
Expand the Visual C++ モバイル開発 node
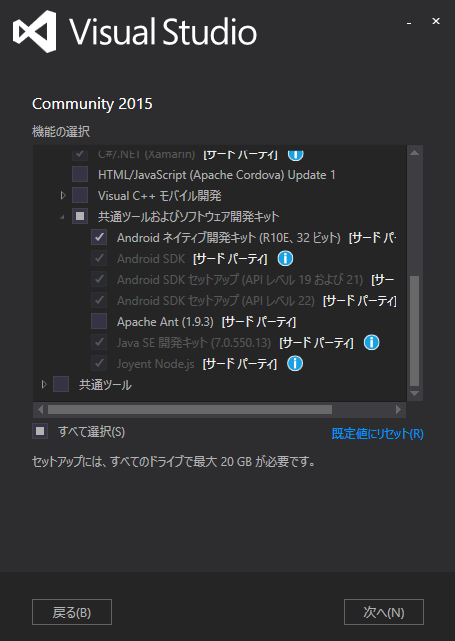[x=63, y=195]
